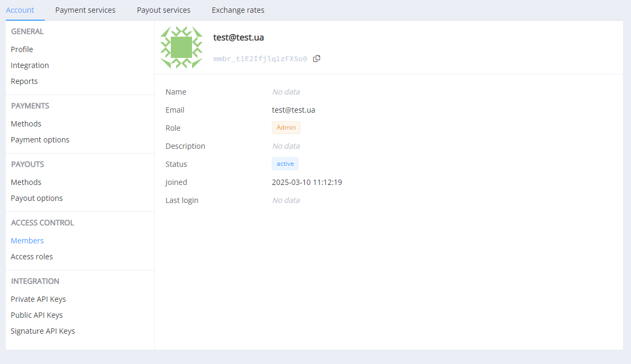
Task: Open the Reports page
Action: pyautogui.click(x=24, y=81)
